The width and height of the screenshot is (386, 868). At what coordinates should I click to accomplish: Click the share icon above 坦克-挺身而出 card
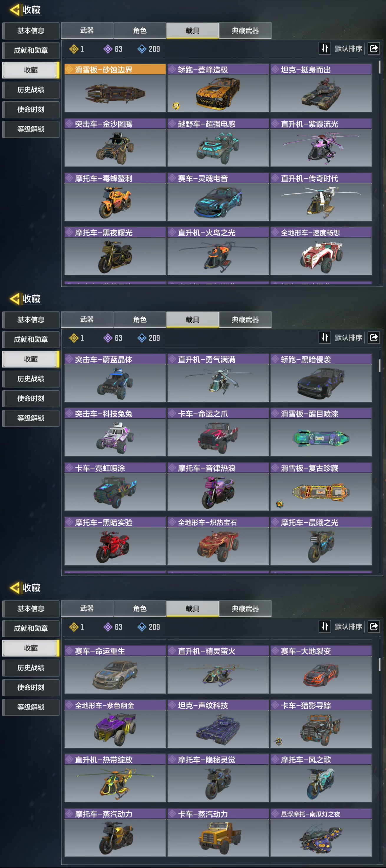coord(374,49)
